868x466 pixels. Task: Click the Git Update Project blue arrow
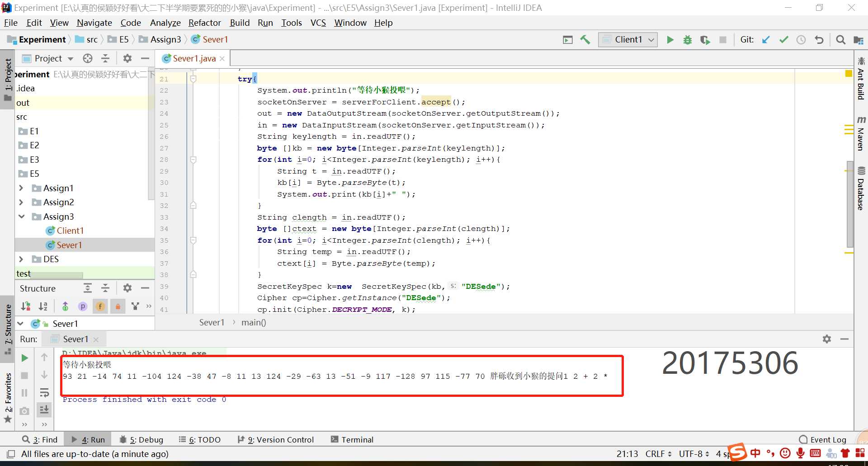766,40
